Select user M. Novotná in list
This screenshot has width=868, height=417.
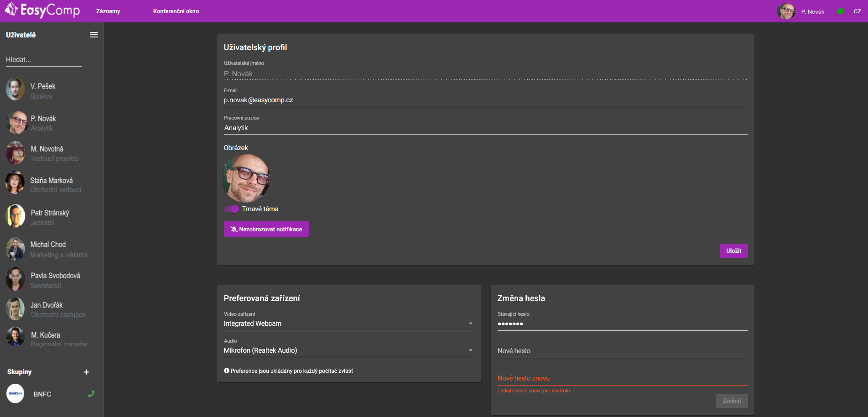tap(47, 153)
